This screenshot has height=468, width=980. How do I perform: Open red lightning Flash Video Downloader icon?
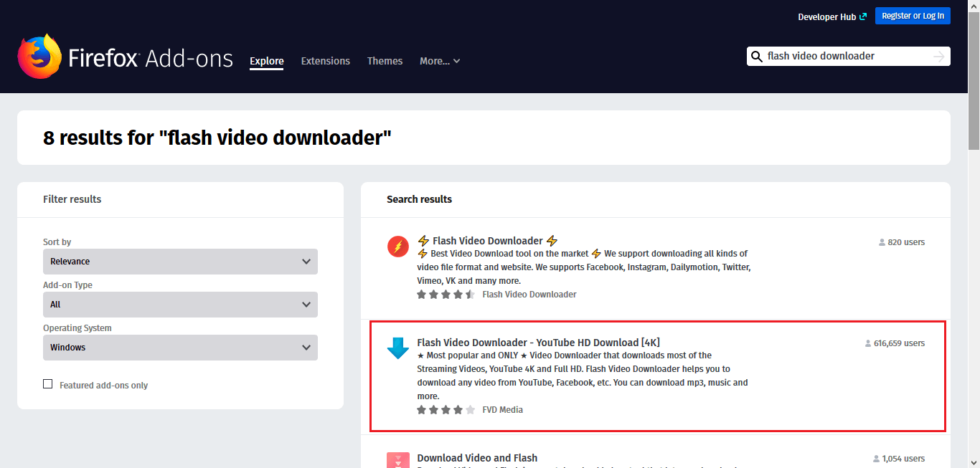tap(397, 247)
